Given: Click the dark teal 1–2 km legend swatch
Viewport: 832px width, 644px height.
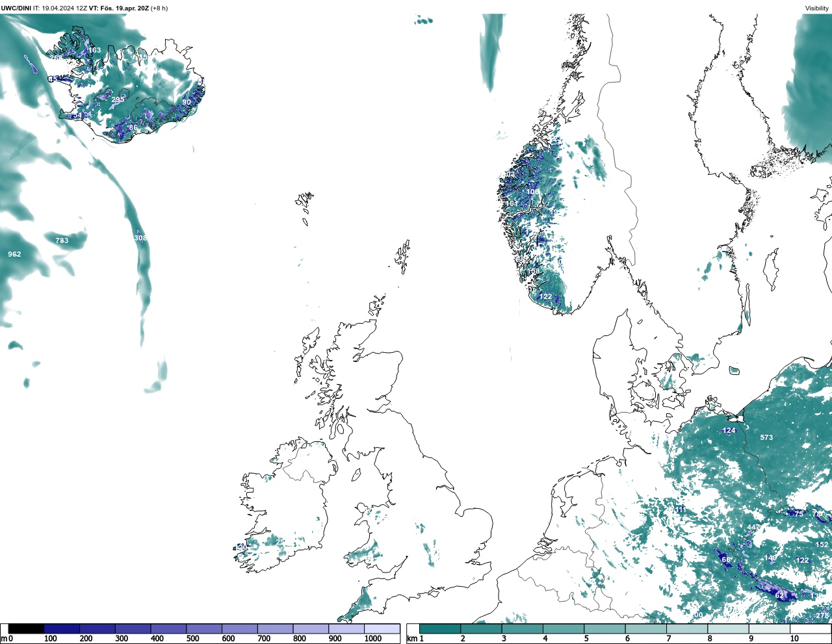Looking at the screenshot, I should 440,629.
